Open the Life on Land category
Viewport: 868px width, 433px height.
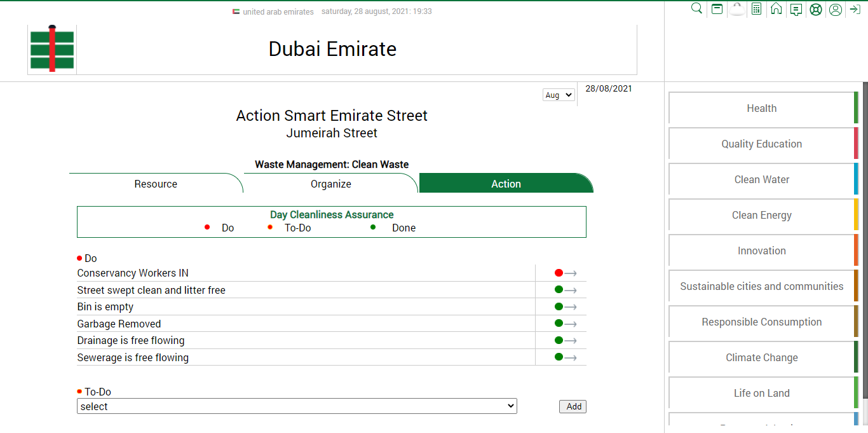click(763, 393)
